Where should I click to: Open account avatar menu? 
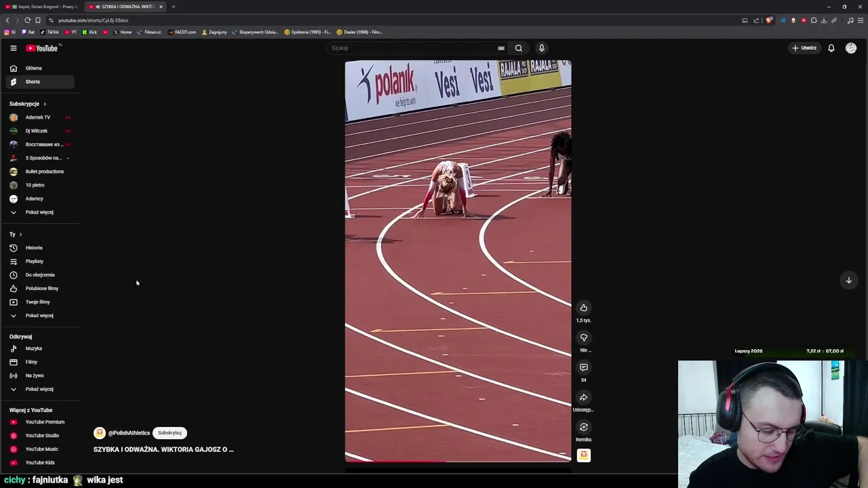(x=851, y=48)
